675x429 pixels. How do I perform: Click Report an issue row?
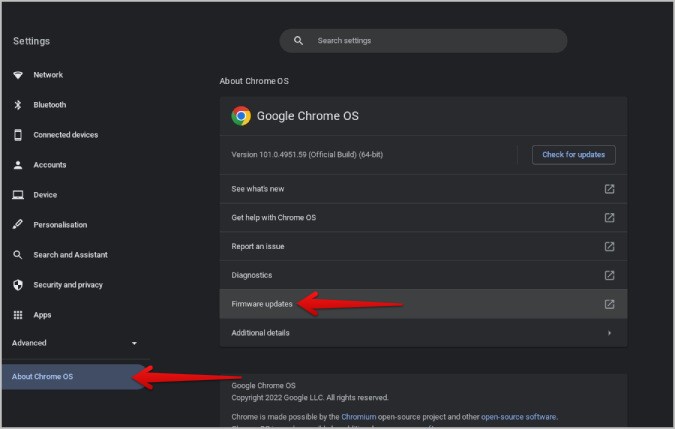click(x=423, y=247)
